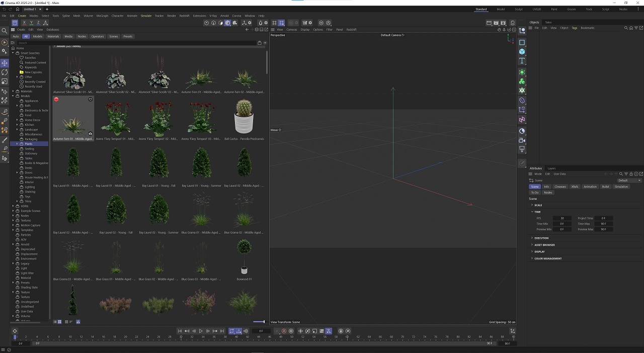Enable Autokeying record button
This screenshot has height=353, width=644.
point(284,331)
